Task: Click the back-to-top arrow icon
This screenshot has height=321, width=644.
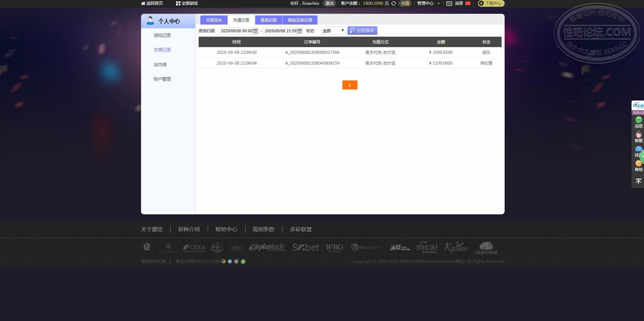Action: click(638, 181)
